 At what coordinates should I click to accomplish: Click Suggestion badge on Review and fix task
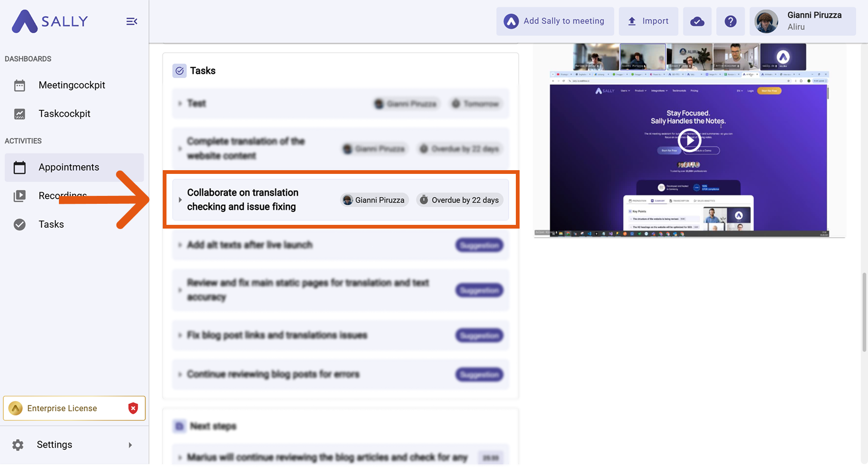click(479, 290)
